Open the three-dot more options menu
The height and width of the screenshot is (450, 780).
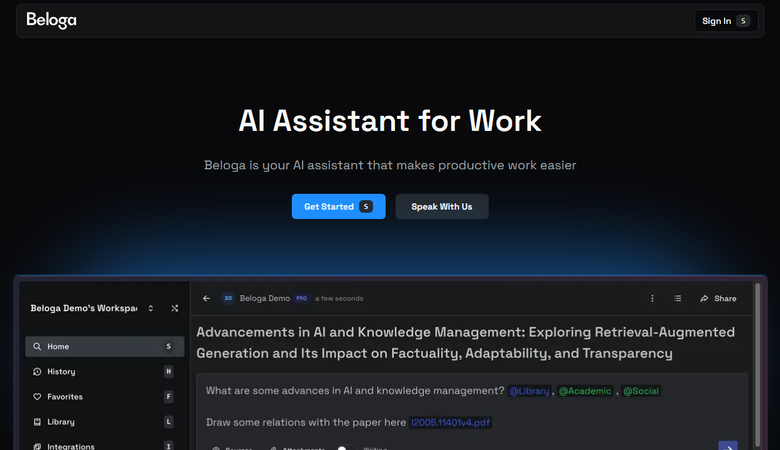pyautogui.click(x=652, y=298)
